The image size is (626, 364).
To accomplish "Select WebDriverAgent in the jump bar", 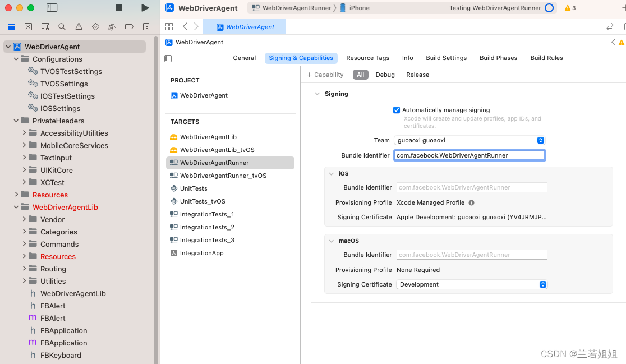I will click(195, 42).
